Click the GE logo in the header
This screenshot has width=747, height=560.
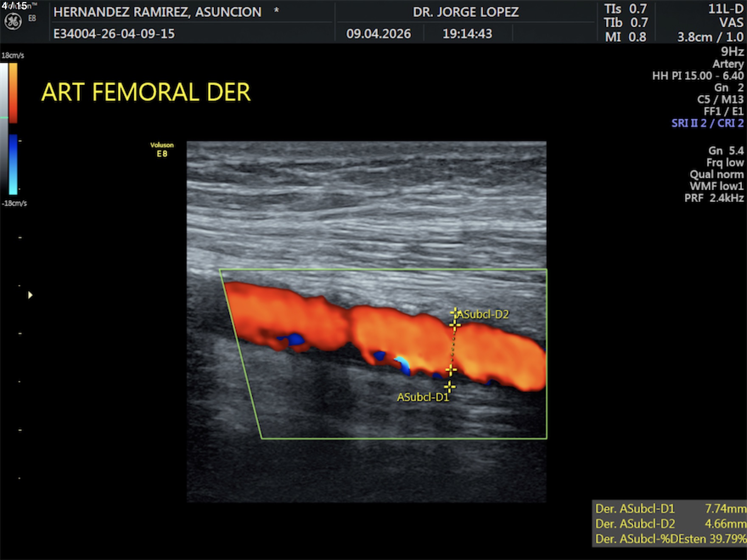[x=13, y=21]
